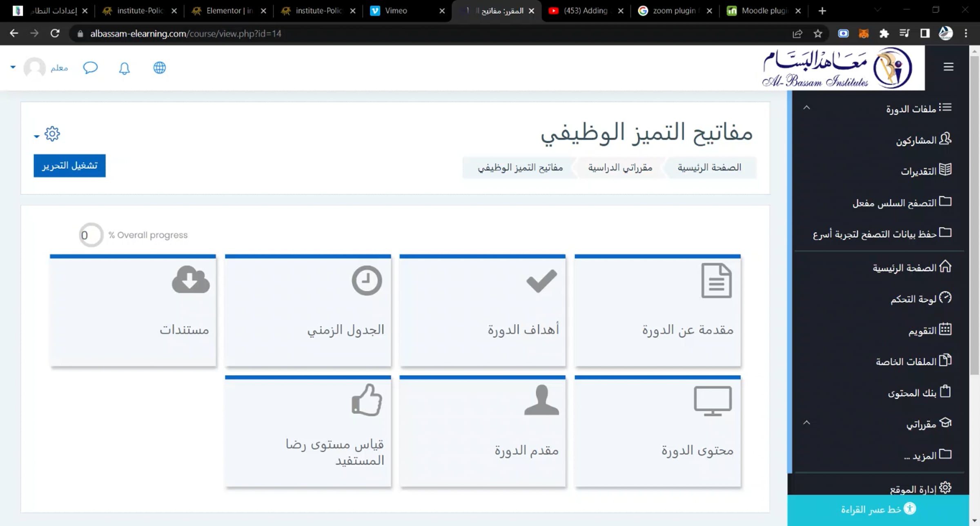Click the clock icon of الجدول الزمني
This screenshot has height=526, width=980.
click(367, 281)
